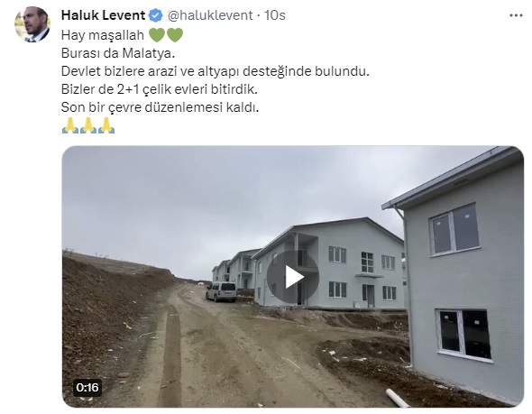Click the 'Son bir çevre düzenlemesi kaldı' line
This screenshot has height=414, width=532.
pyautogui.click(x=160, y=107)
